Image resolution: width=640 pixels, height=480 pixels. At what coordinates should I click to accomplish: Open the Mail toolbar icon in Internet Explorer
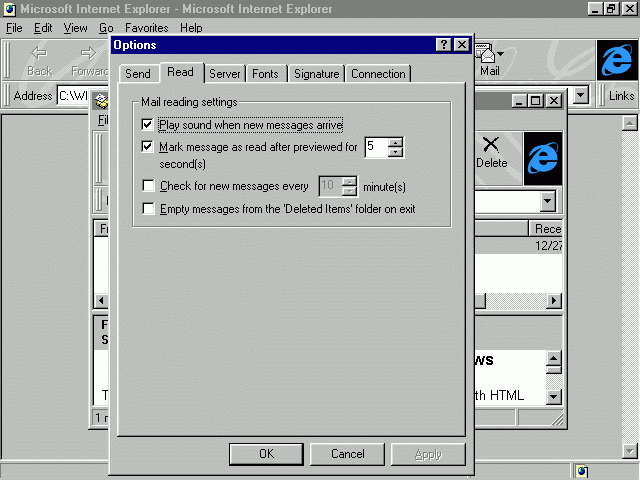(486, 53)
